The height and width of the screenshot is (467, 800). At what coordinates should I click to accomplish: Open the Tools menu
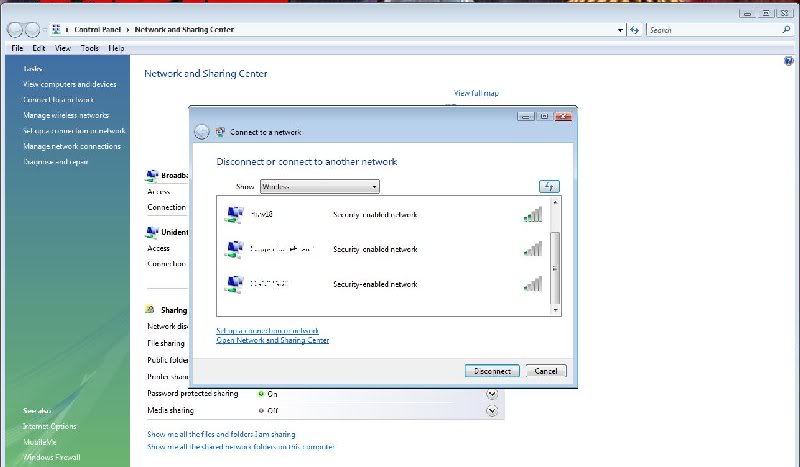(90, 48)
